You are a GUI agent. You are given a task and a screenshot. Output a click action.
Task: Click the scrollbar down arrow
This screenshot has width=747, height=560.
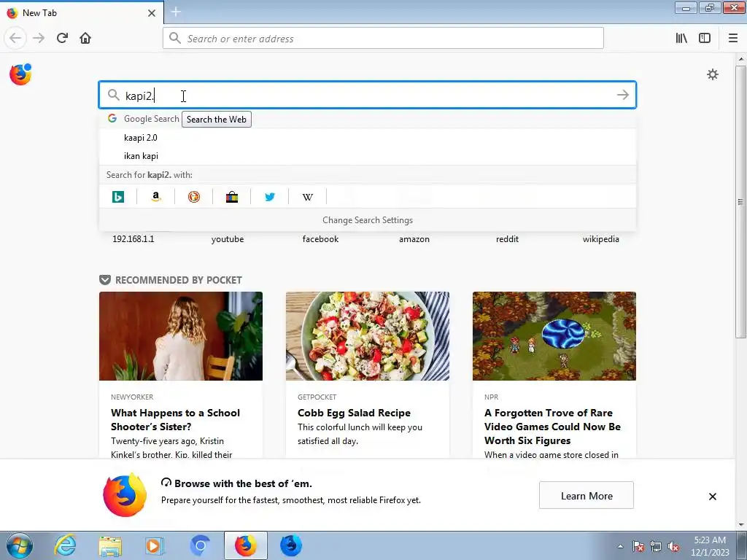[740, 525]
